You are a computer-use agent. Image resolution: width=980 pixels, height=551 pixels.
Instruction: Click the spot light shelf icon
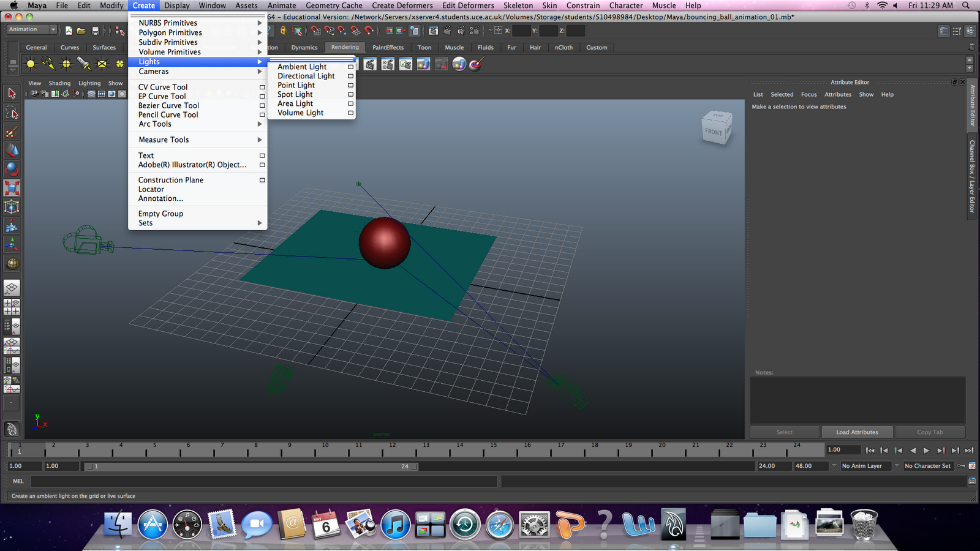(84, 64)
